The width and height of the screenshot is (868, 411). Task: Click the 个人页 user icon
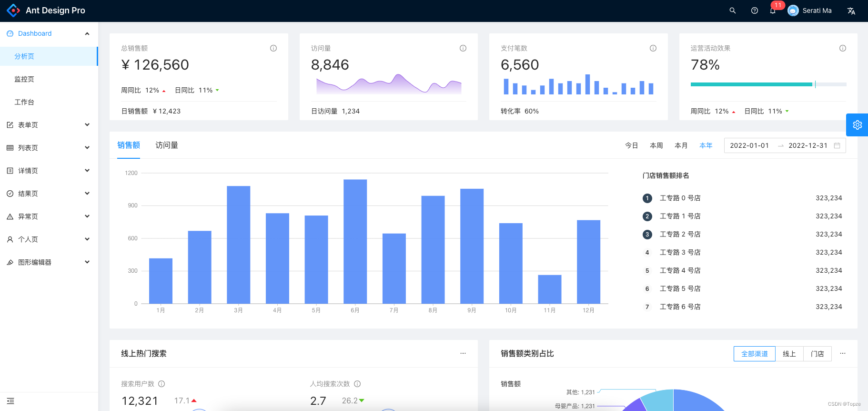(10, 239)
